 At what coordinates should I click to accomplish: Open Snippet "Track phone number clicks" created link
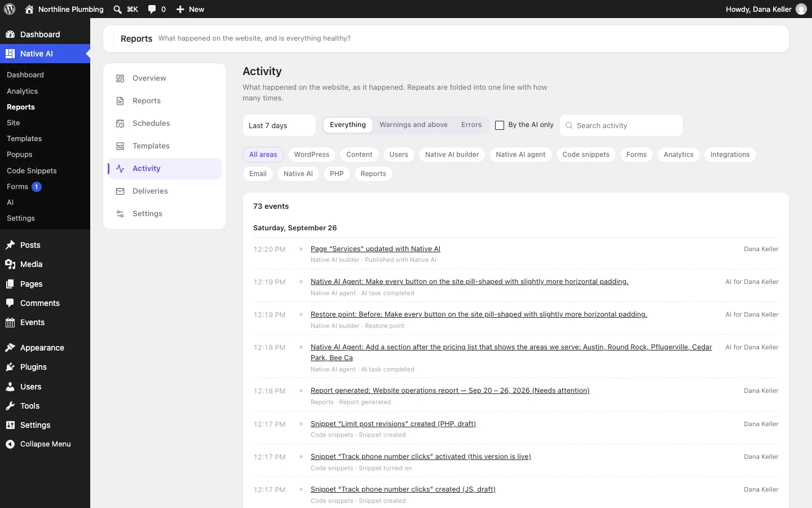(x=403, y=489)
